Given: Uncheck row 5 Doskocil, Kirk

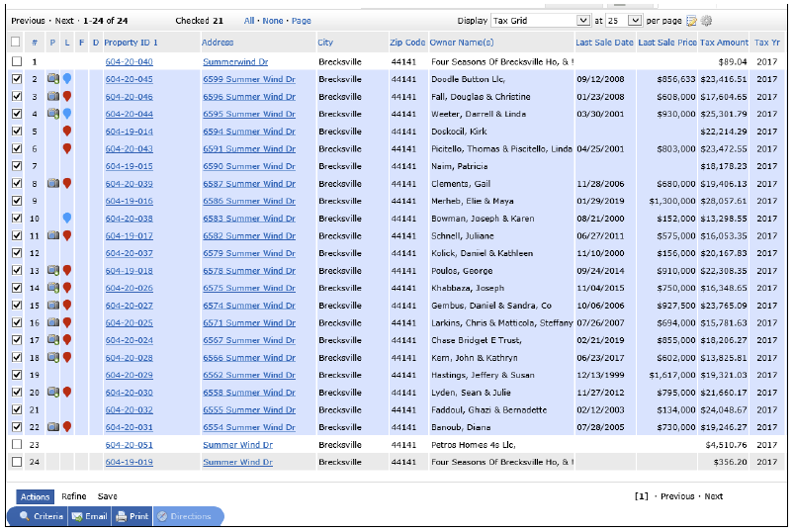Looking at the screenshot, I should (x=17, y=131).
